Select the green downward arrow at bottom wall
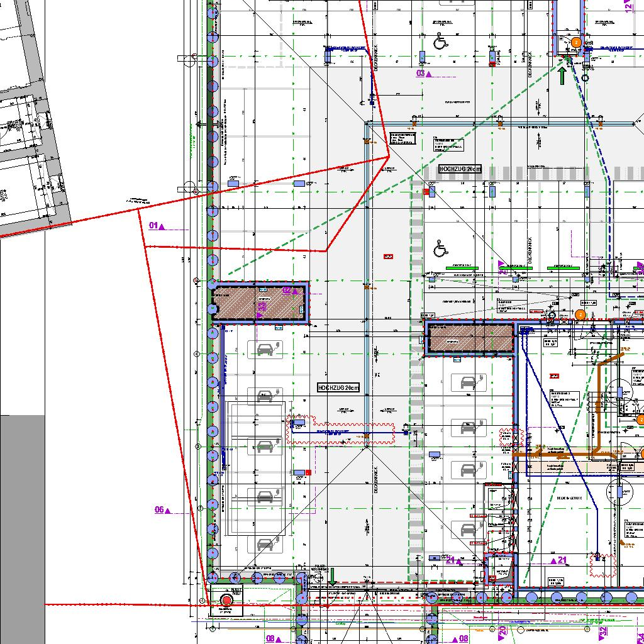This screenshot has width=644, height=644. coord(333,575)
